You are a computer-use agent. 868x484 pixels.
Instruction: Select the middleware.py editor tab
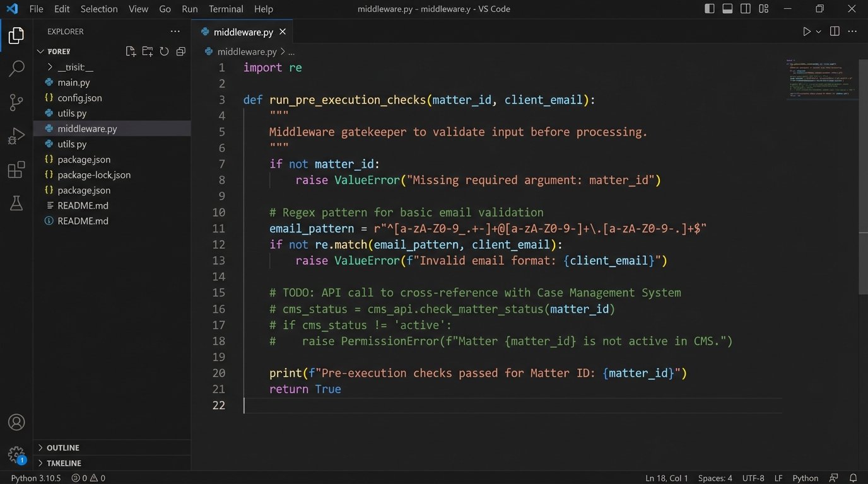[242, 32]
